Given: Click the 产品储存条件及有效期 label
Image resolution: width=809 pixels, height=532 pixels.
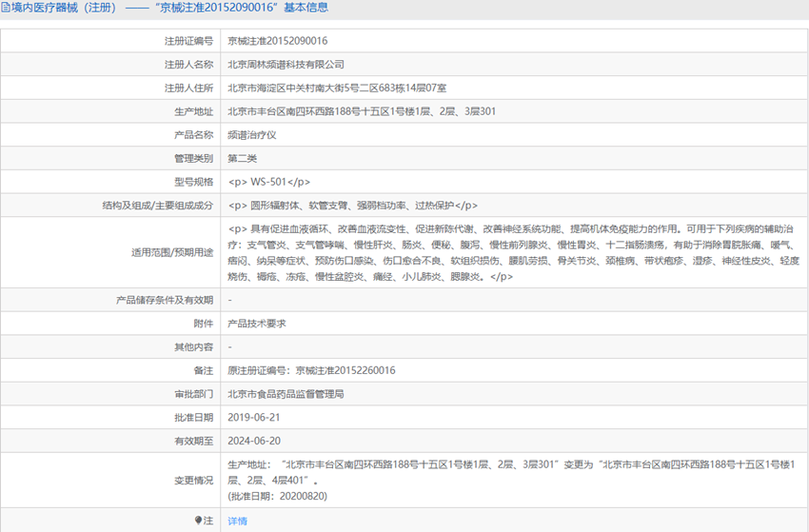Looking at the screenshot, I should click(165, 300).
